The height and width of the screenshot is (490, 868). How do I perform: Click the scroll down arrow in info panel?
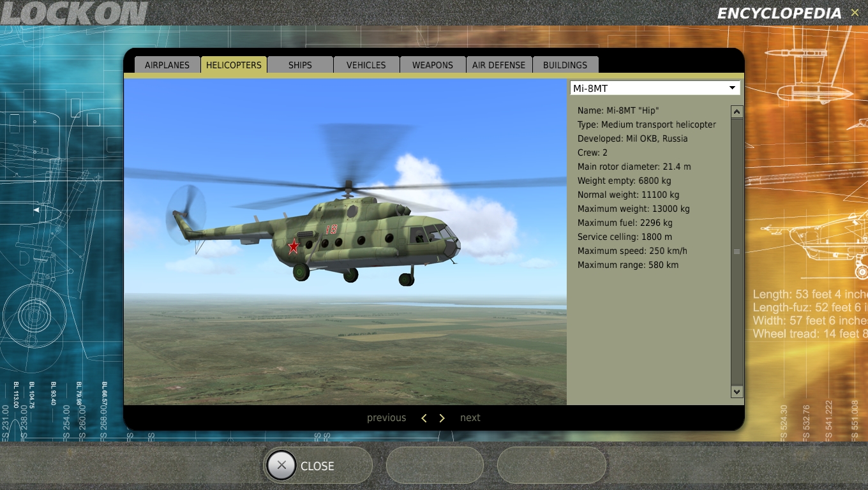point(737,392)
